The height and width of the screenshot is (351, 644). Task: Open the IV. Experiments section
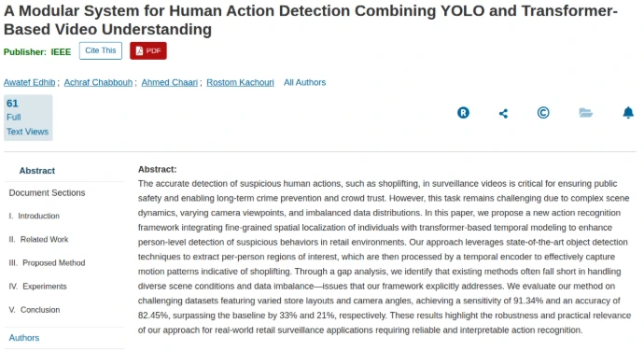(x=37, y=286)
